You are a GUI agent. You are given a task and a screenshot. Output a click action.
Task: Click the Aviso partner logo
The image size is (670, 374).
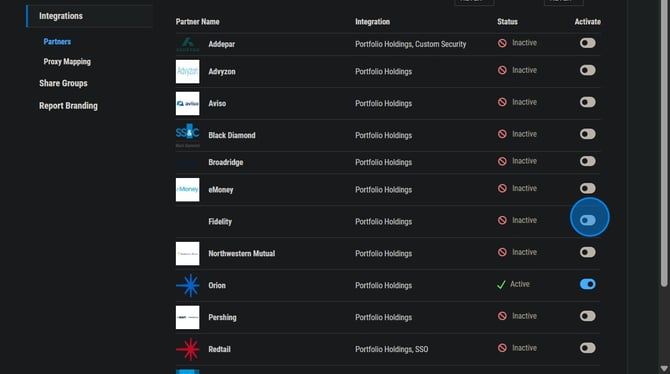click(x=188, y=103)
